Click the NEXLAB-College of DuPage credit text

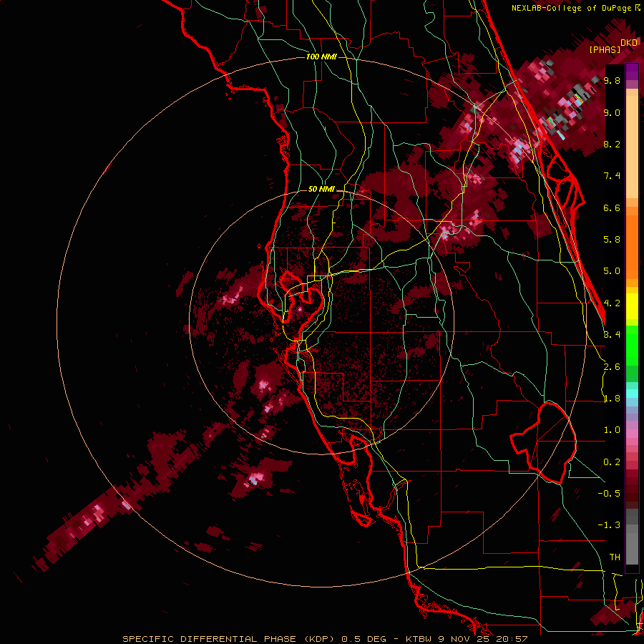coord(572,8)
